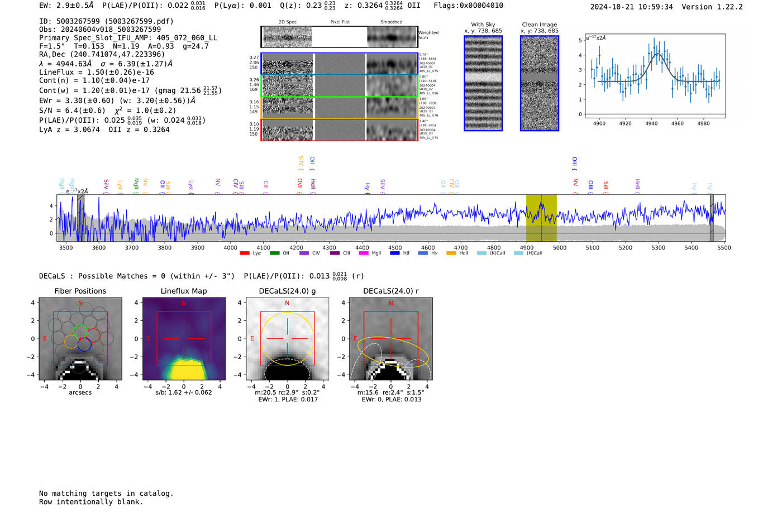The width and height of the screenshot is (782, 532).
Task: Click the blue-bordered 2D spectrum row
Action: pyautogui.click(x=340, y=64)
